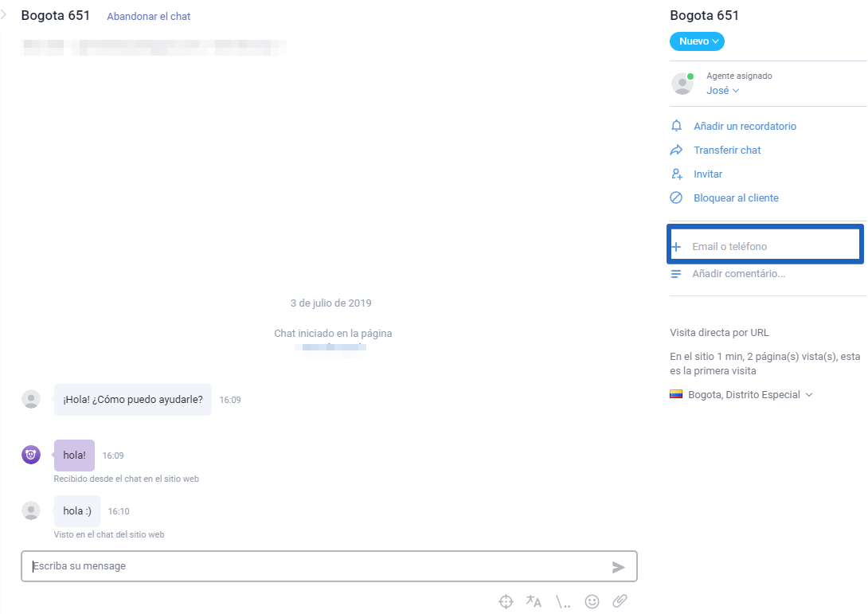Click the plus icon beside Email o teléfono
The height and width of the screenshot is (614, 868).
click(676, 246)
